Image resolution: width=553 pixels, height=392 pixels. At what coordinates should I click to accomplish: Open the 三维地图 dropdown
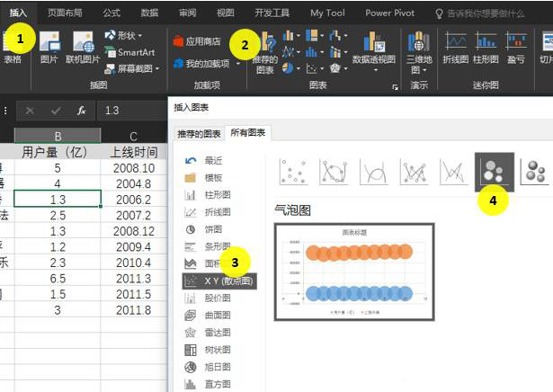coord(418,54)
